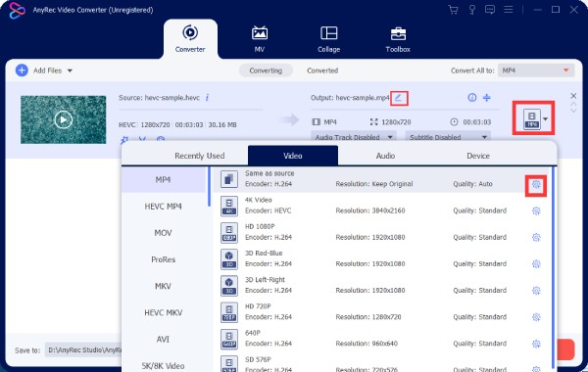Rename output with pencil edit icon
The image size is (588, 372).
pyautogui.click(x=399, y=98)
